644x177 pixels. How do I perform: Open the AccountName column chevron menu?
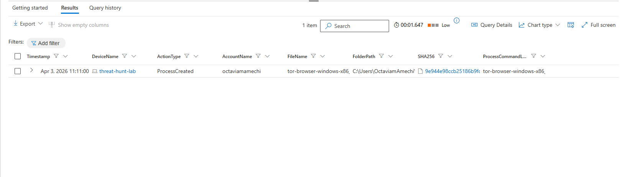pos(267,56)
